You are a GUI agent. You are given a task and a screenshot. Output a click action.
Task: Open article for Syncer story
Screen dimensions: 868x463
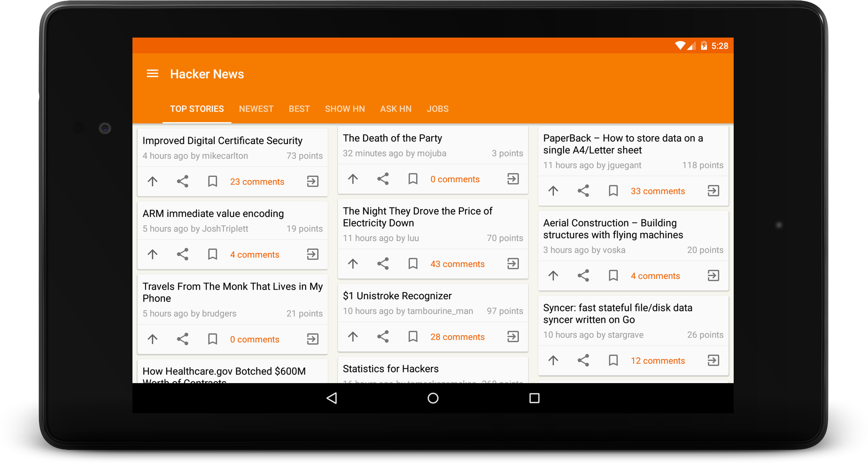pyautogui.click(x=713, y=360)
